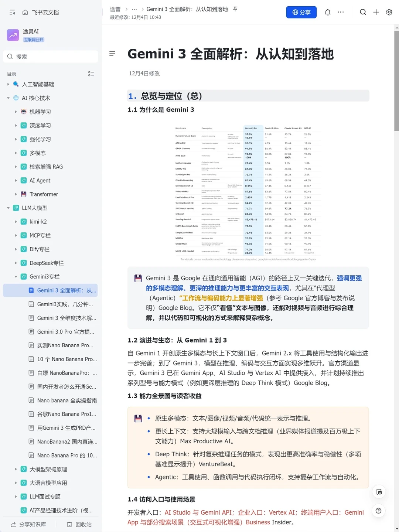Expand the 大模型架构原理 node
This screenshot has width=399, height=532.
coord(16,469)
